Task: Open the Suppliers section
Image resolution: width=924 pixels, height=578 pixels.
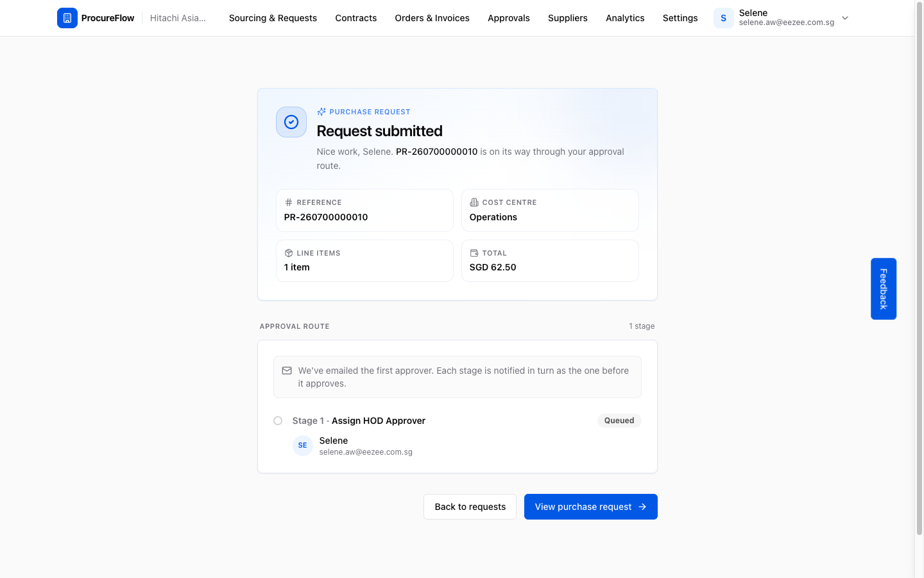Action: [x=568, y=18]
